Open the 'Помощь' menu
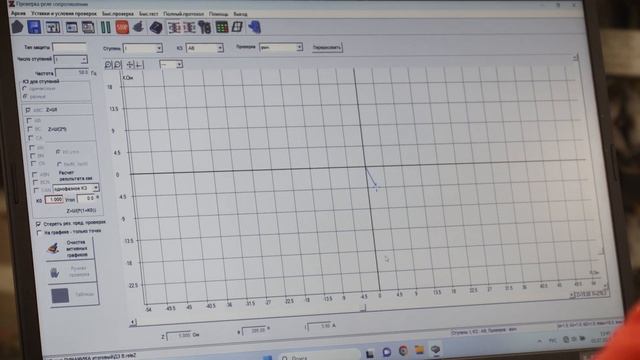This screenshot has height=360, width=640. [x=219, y=14]
